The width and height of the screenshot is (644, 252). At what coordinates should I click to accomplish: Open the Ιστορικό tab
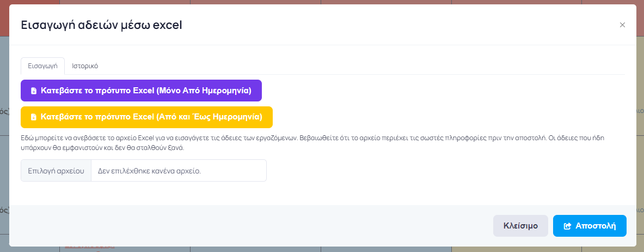tap(85, 65)
